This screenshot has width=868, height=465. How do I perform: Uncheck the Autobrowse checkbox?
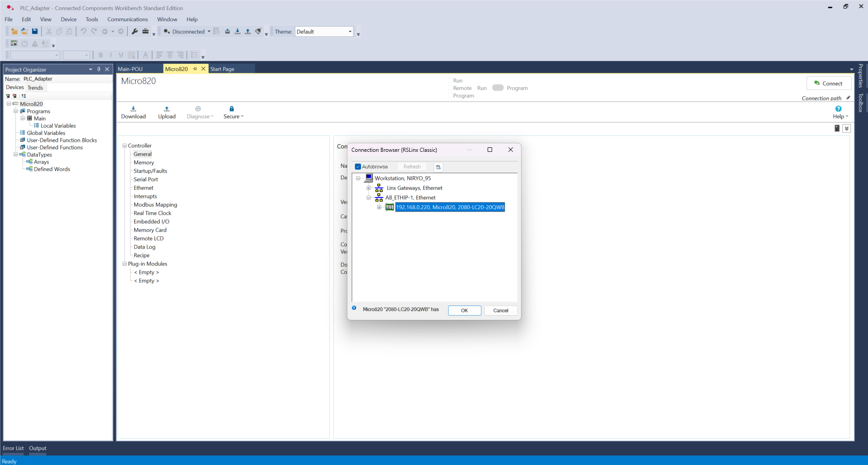point(358,167)
